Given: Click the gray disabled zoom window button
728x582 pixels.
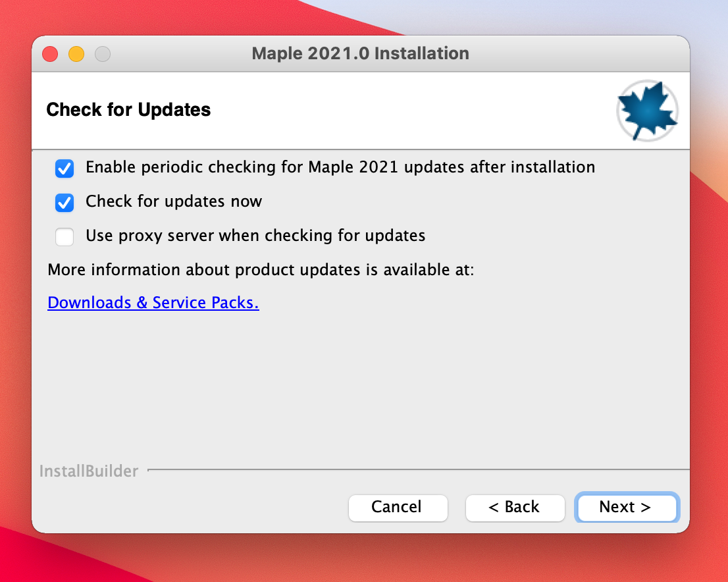Looking at the screenshot, I should click(102, 54).
